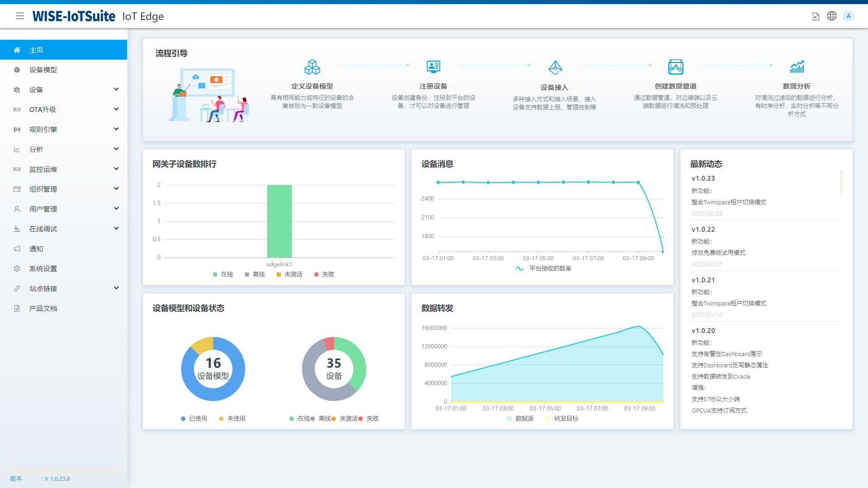Image resolution: width=868 pixels, height=488 pixels.
Task: Click the 组织管理 sidebar icon
Action: point(17,189)
